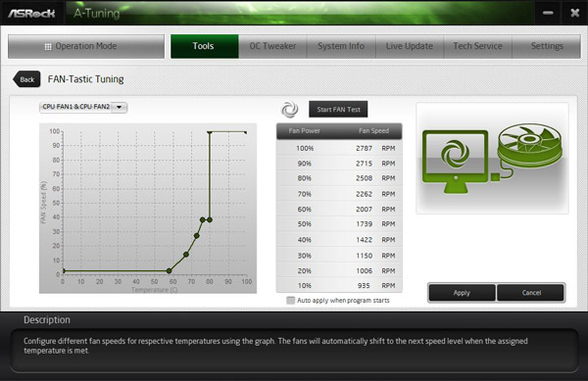Click the green monitor and fan illustration

click(492, 159)
